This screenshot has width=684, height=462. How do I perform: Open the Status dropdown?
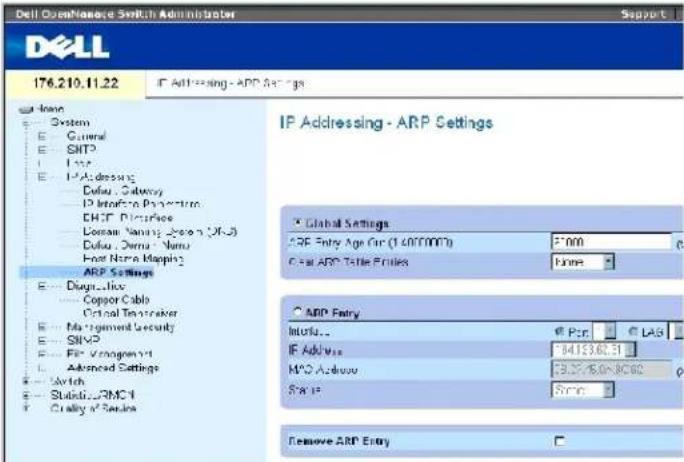582,390
